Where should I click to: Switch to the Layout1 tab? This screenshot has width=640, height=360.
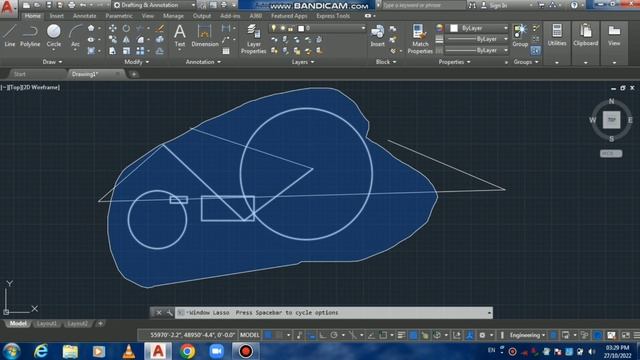47,324
